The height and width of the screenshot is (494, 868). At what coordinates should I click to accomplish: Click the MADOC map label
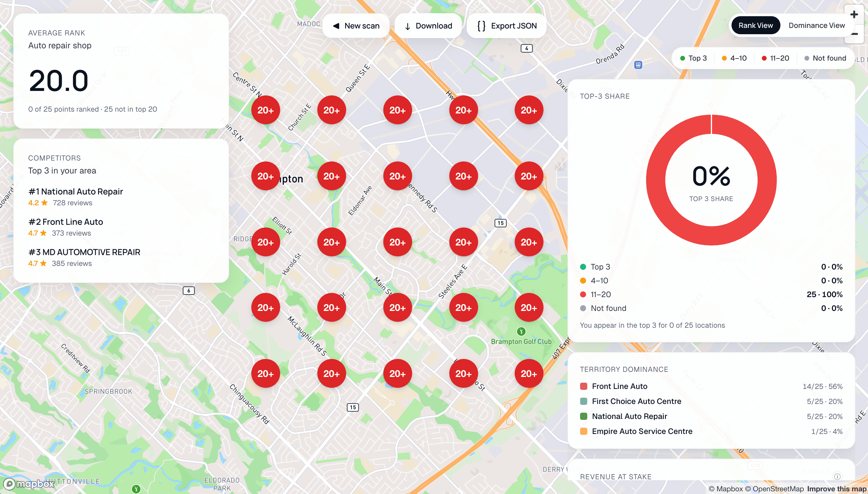point(309,24)
